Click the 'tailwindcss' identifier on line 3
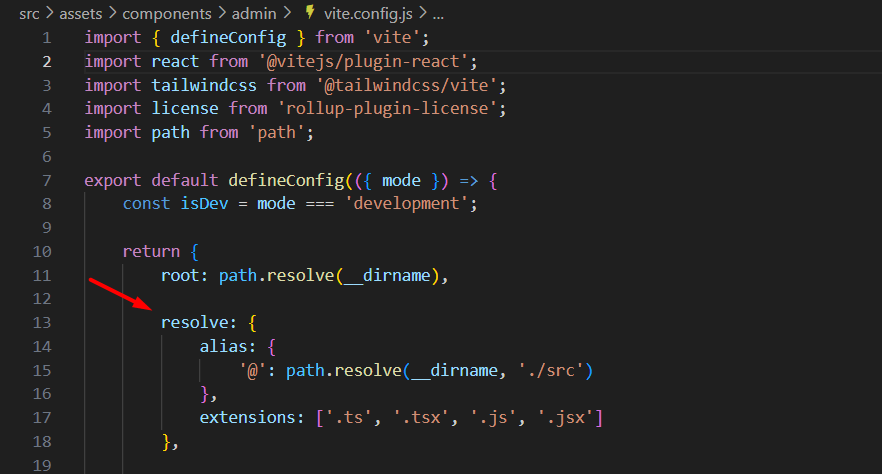The image size is (882, 474). (204, 85)
